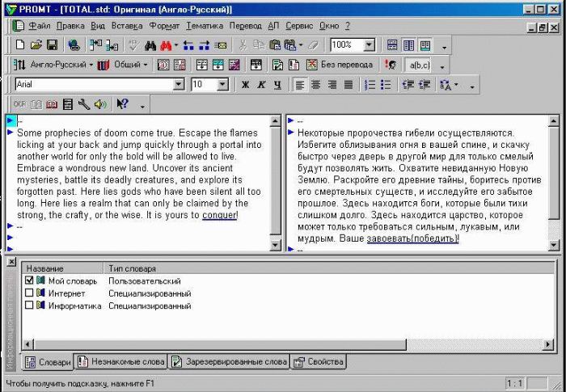Open the Arial font name dropdown
Viewport: 566px width, 392px height.
(x=179, y=85)
